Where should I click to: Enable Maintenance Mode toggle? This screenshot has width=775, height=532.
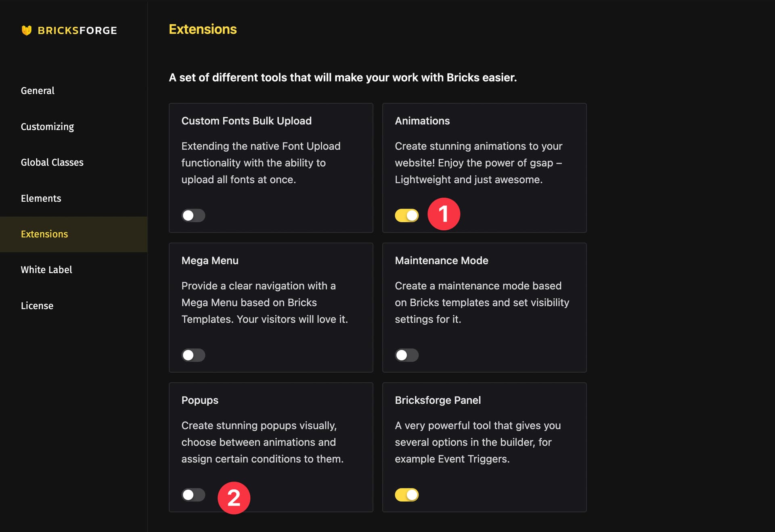pos(407,355)
